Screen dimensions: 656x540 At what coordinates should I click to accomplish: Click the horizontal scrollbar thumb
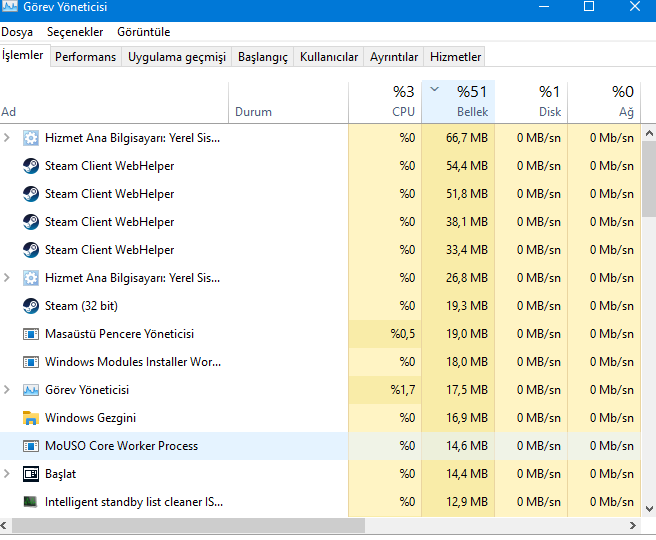190,525
